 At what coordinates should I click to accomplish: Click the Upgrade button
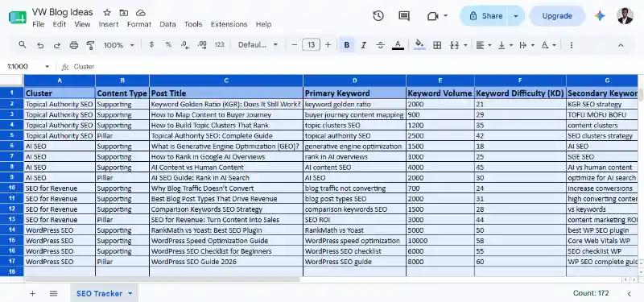click(x=557, y=16)
